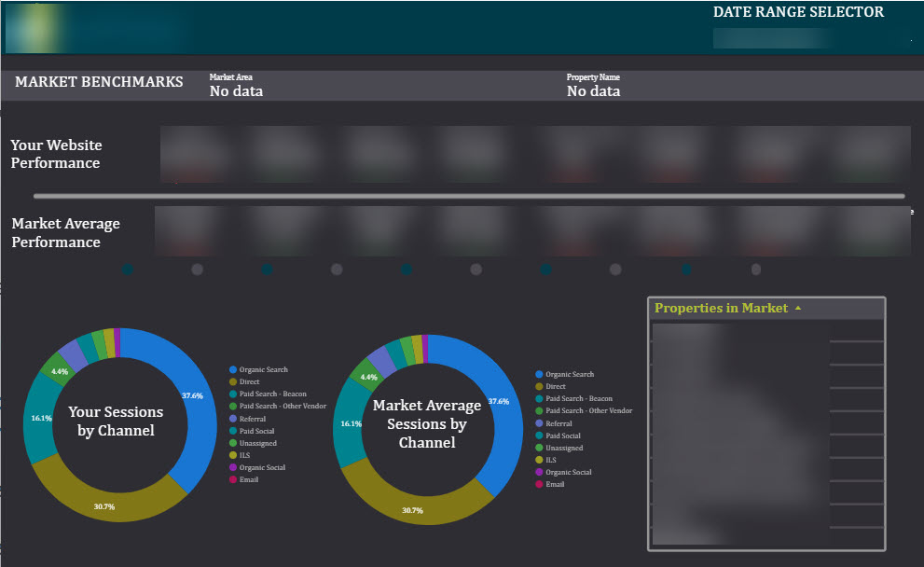
Task: Click Paid Search - Beacon dot in Market Average legend
Action: coord(540,398)
